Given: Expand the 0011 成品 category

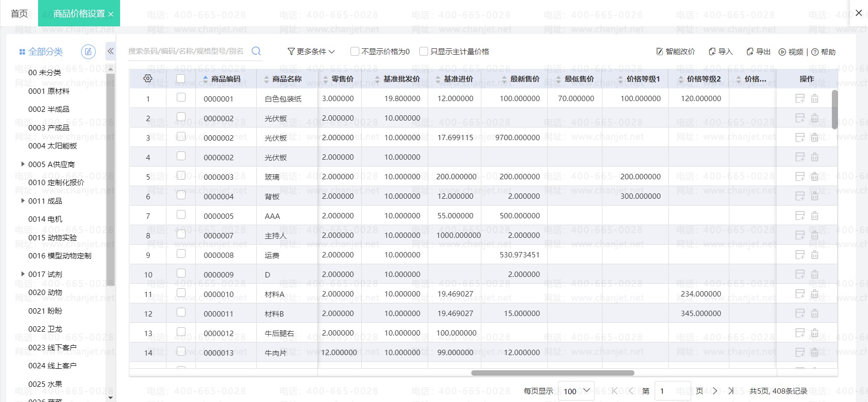Looking at the screenshot, I should (22, 201).
